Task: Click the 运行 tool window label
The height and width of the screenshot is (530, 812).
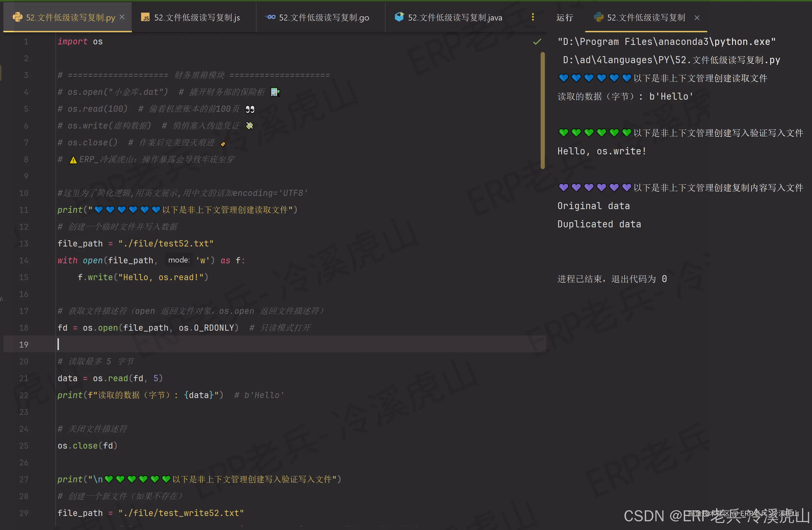Action: click(x=564, y=17)
